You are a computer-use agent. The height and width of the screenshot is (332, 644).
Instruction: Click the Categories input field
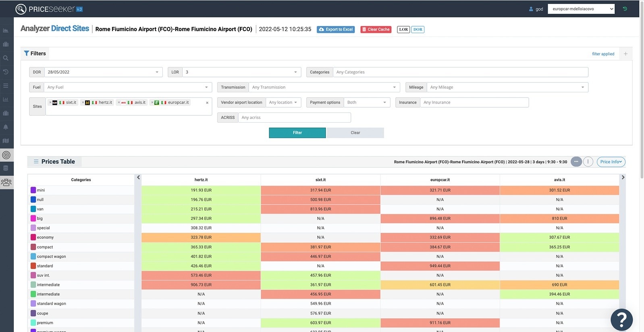pos(460,72)
